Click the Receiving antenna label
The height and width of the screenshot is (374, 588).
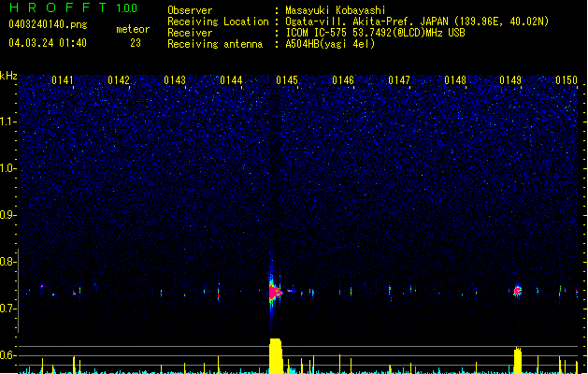point(215,44)
